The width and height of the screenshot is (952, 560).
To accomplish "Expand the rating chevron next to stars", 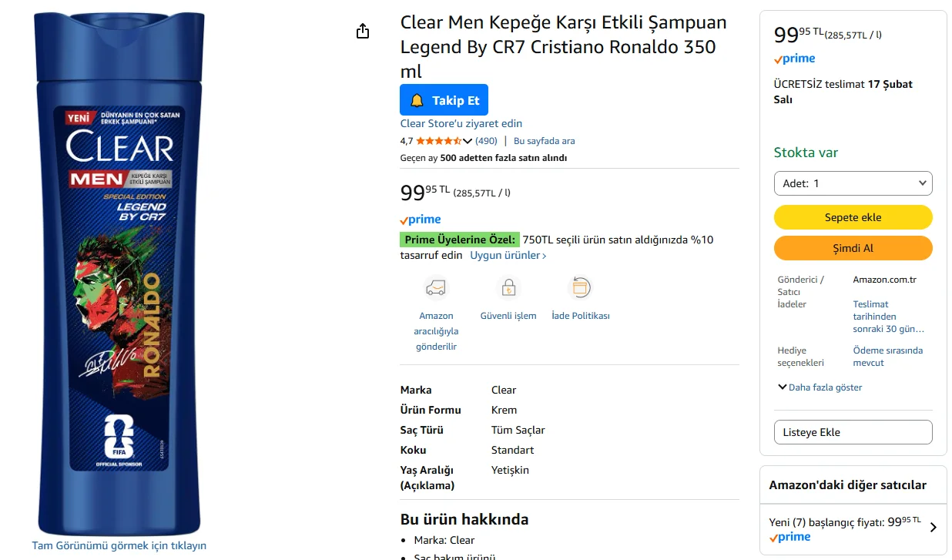I will click(x=467, y=141).
